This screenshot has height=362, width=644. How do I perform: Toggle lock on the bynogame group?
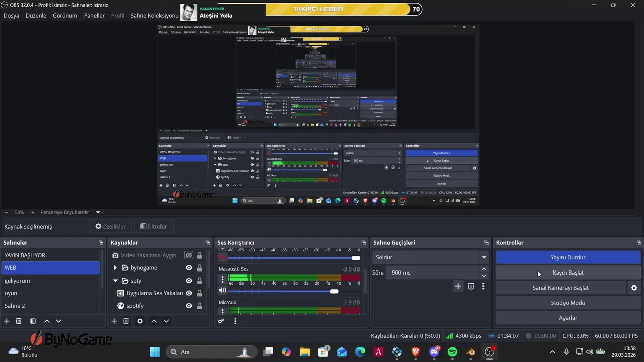pyautogui.click(x=200, y=268)
